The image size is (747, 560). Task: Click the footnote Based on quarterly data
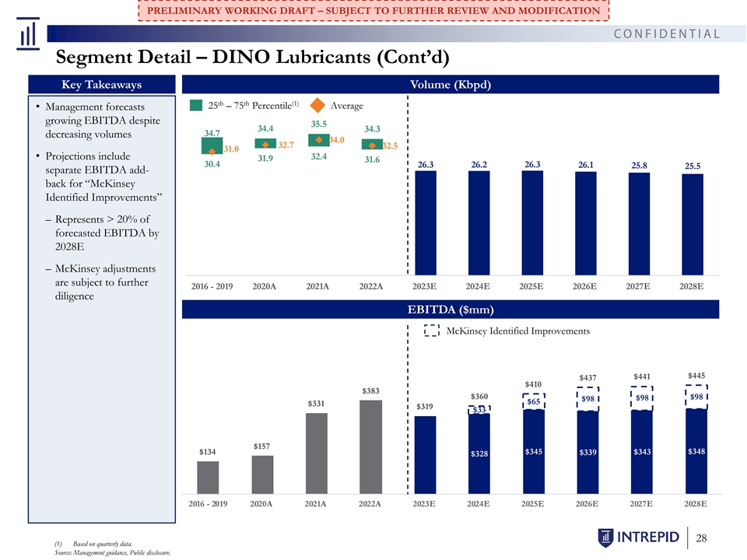103,544
